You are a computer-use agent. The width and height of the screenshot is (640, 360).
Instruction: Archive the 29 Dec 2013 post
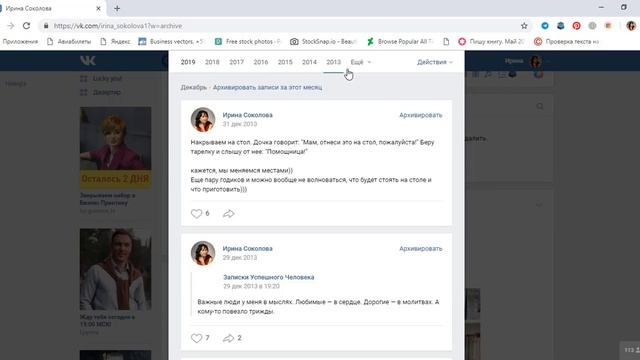(420, 249)
